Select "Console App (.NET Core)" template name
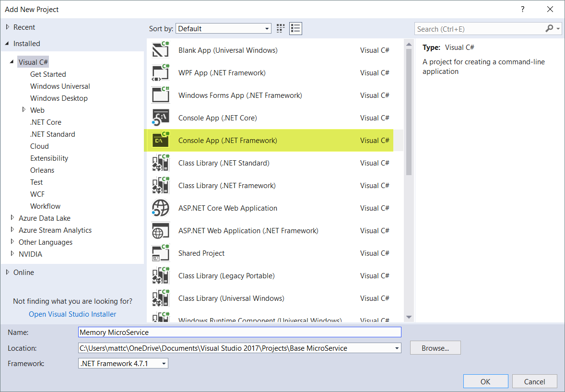The width and height of the screenshot is (565, 392). click(218, 118)
